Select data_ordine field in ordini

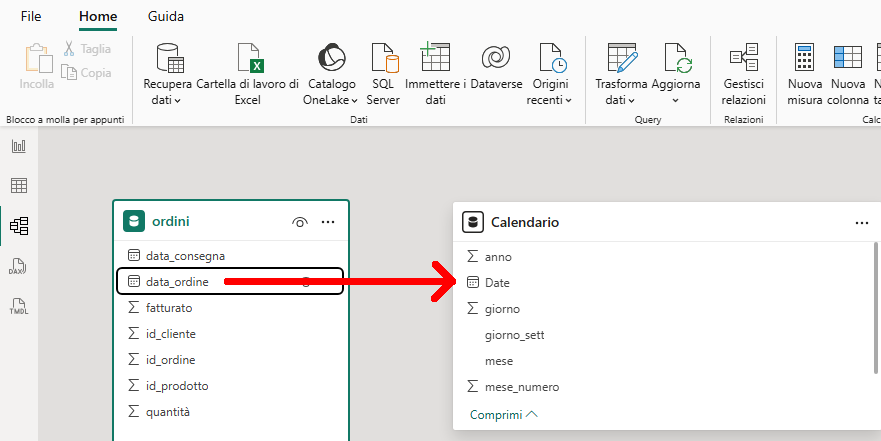tap(229, 281)
